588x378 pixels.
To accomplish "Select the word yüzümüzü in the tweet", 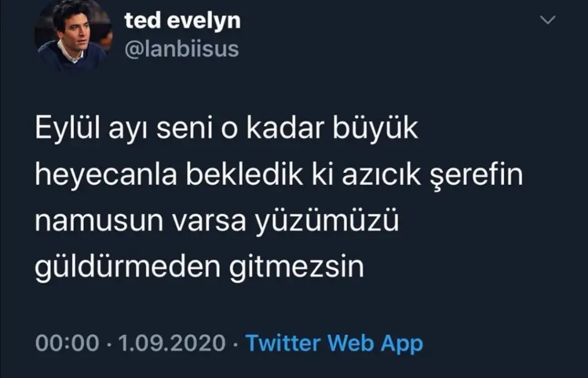I will [x=327, y=222].
